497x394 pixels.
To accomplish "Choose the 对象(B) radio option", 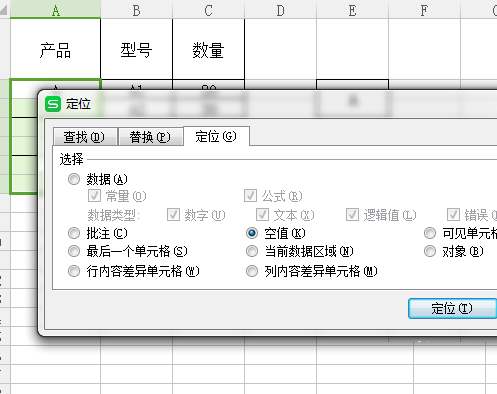I will click(430, 251).
